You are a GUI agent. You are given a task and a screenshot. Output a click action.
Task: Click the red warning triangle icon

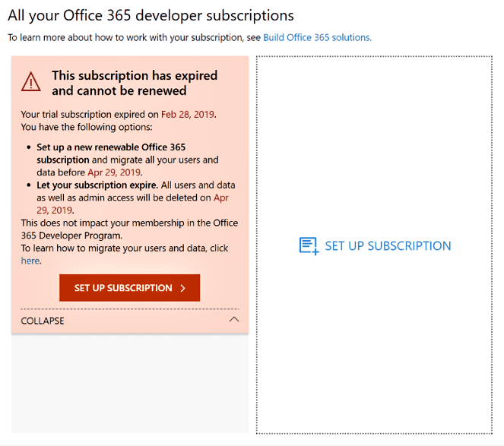pyautogui.click(x=31, y=82)
